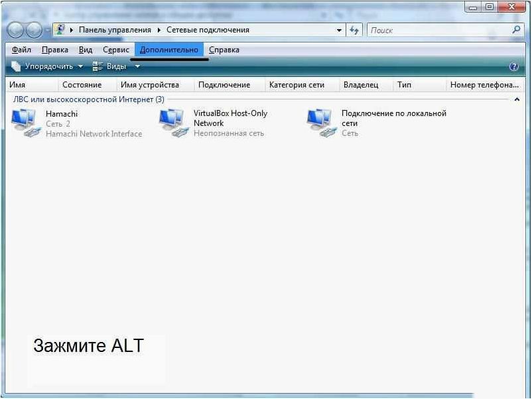Click the Hamachi connection name

tap(62, 114)
